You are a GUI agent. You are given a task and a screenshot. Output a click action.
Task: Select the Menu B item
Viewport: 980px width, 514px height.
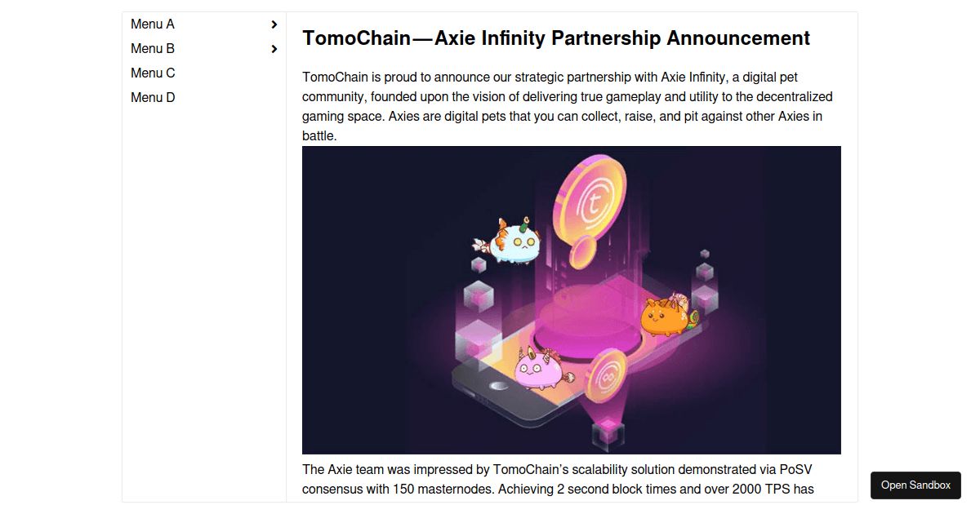click(x=153, y=49)
